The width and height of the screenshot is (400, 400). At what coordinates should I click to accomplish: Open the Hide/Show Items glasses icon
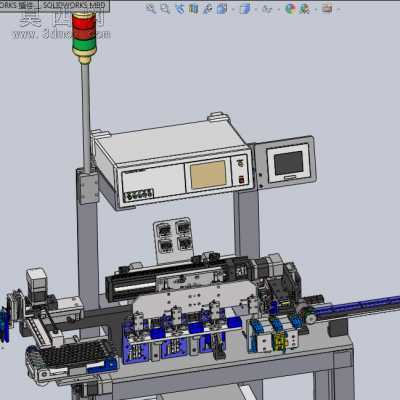(266, 9)
